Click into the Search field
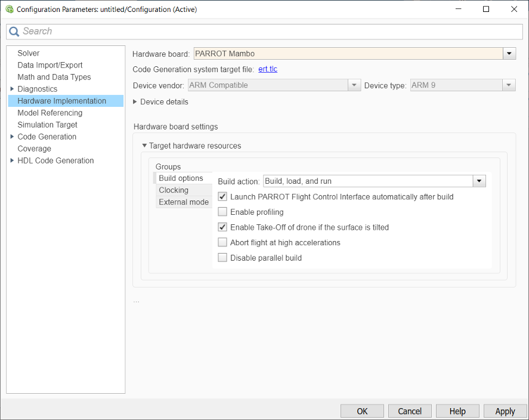 tap(262, 32)
